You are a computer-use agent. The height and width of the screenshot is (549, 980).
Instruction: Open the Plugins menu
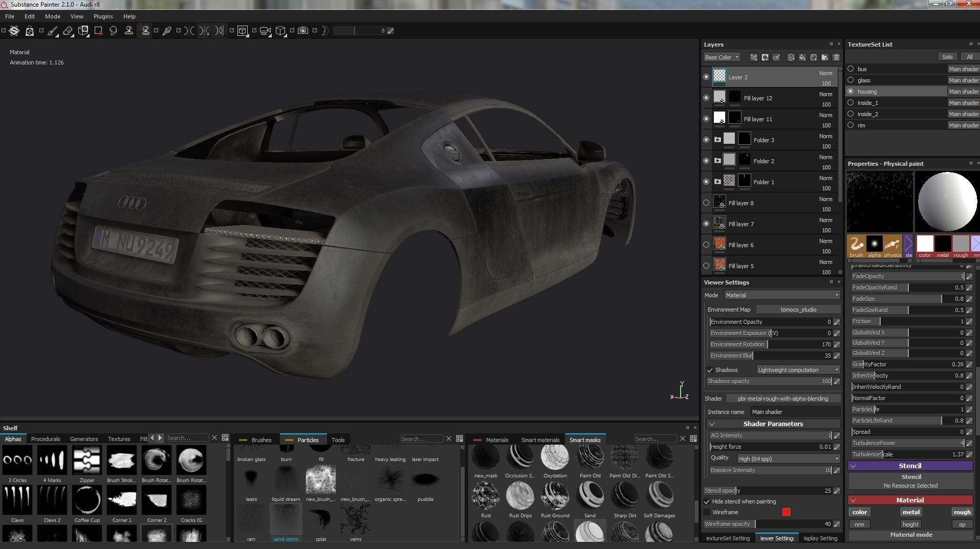pos(103,16)
